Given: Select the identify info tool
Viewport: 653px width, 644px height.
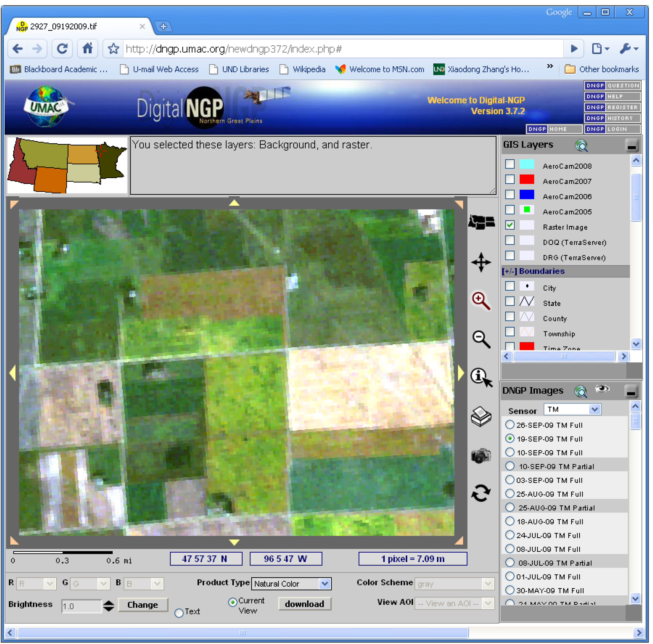Looking at the screenshot, I should [x=482, y=377].
